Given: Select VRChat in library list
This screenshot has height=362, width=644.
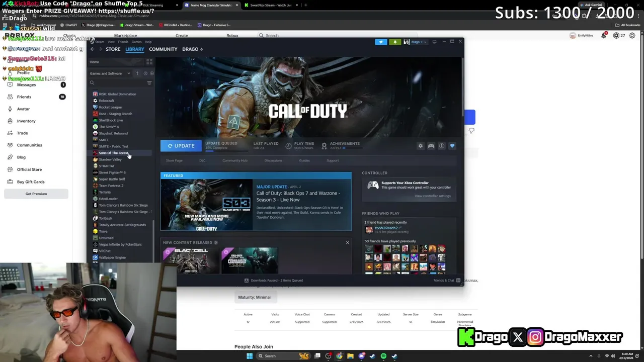Looking at the screenshot, I should [105, 251].
